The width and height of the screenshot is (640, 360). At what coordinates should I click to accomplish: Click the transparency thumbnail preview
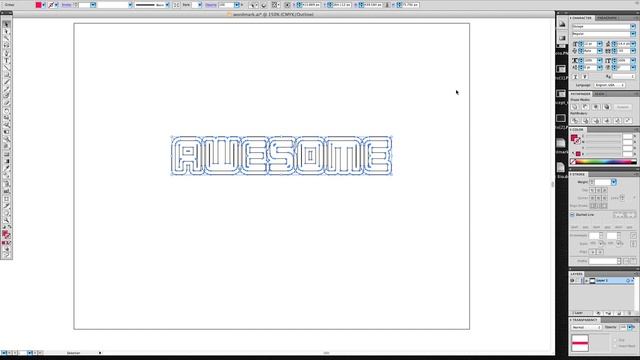coord(580,343)
